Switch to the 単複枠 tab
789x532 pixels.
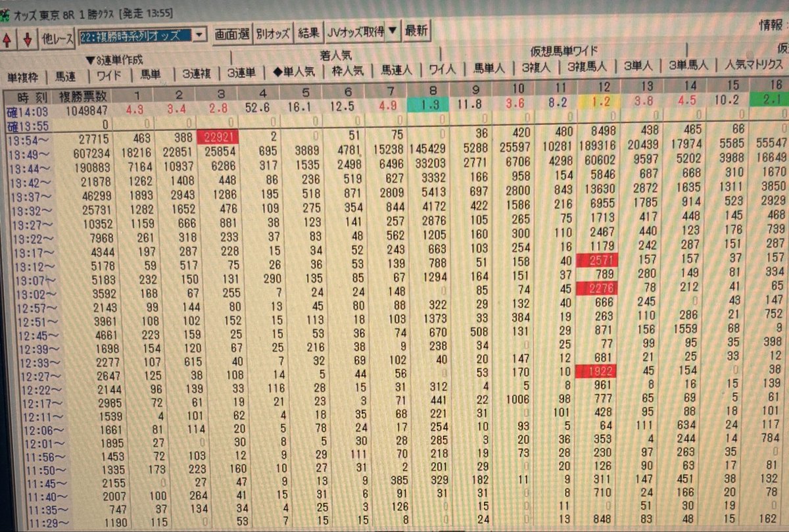point(22,76)
